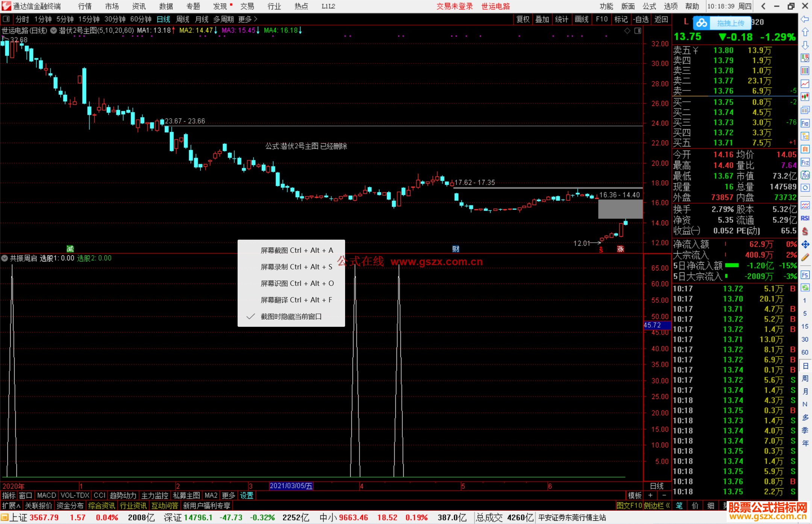
Task: Open the tree structure icon in sidebar
Action: 805,136
